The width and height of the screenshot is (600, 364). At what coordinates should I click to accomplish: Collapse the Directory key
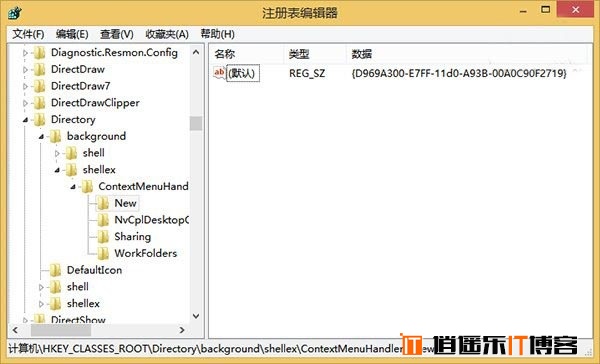(x=25, y=120)
